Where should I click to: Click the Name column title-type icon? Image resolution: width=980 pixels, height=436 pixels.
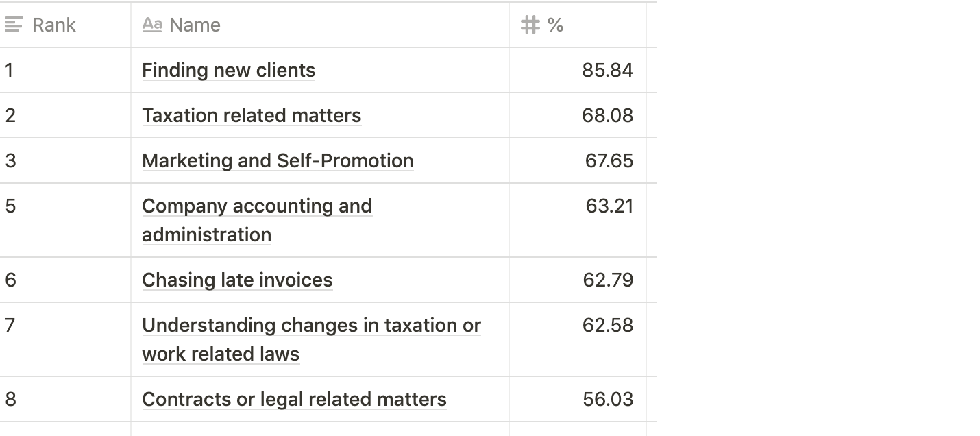pos(152,25)
